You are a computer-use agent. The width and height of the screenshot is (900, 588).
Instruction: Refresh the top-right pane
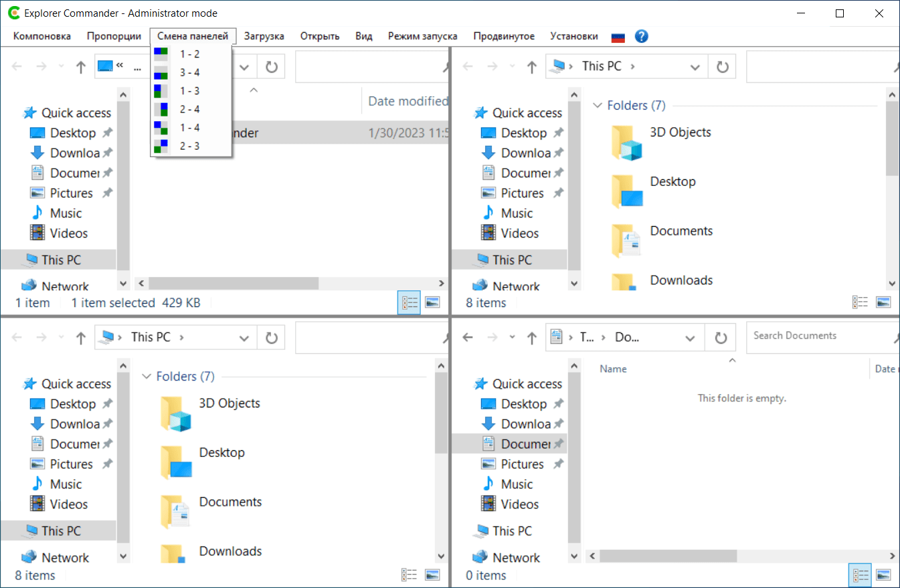tap(722, 67)
